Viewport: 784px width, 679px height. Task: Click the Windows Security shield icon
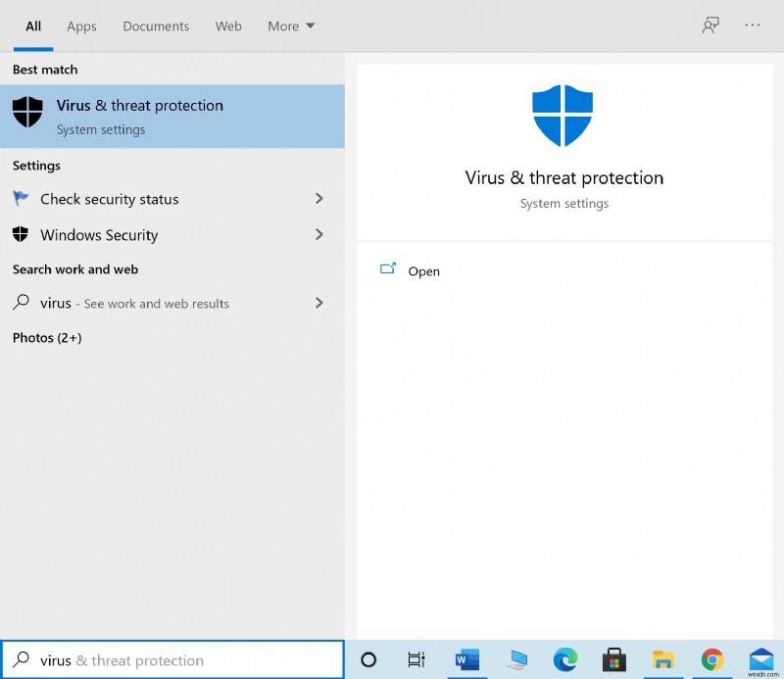click(20, 235)
